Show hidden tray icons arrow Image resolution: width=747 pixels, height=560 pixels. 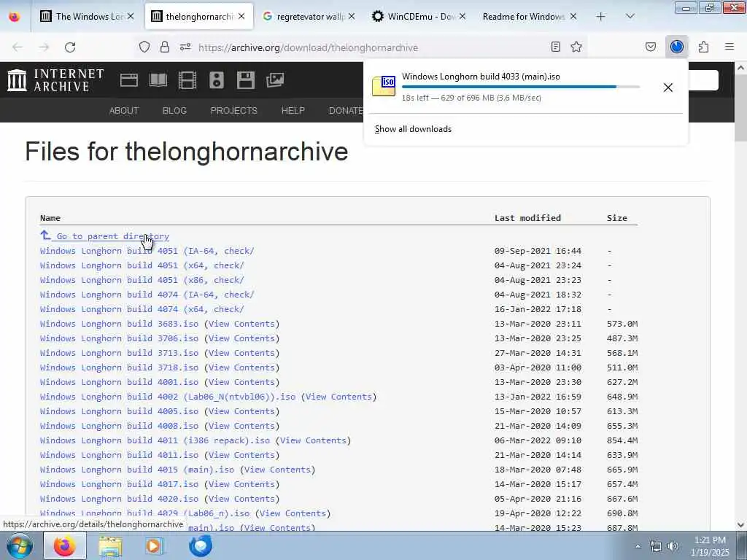638,547
